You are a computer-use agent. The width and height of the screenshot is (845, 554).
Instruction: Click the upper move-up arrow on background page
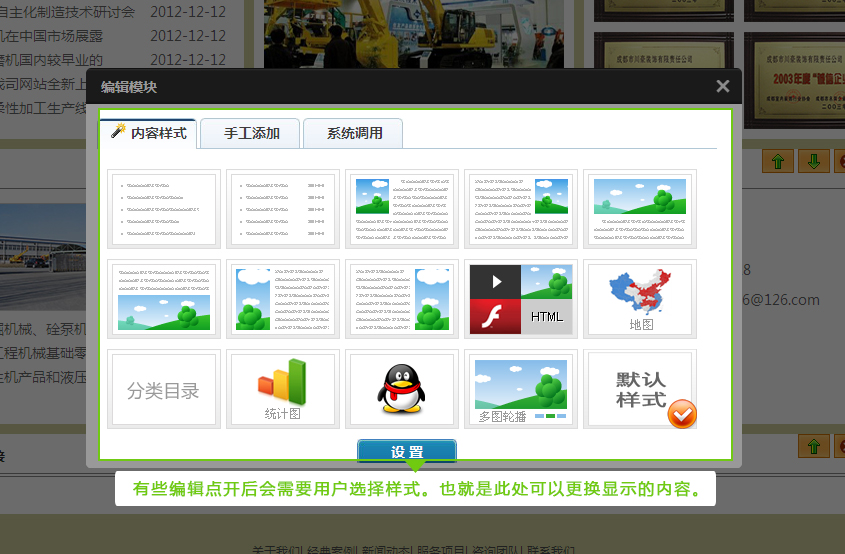click(x=778, y=161)
